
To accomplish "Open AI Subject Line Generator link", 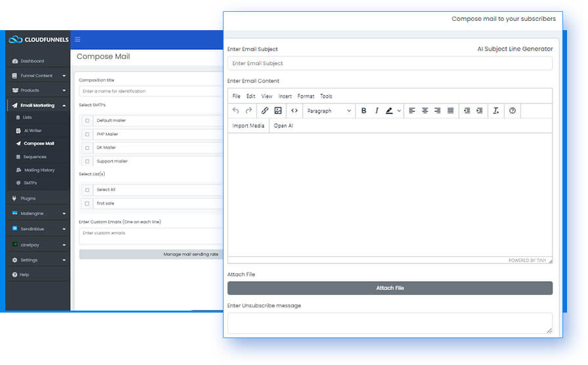I will click(x=515, y=48).
